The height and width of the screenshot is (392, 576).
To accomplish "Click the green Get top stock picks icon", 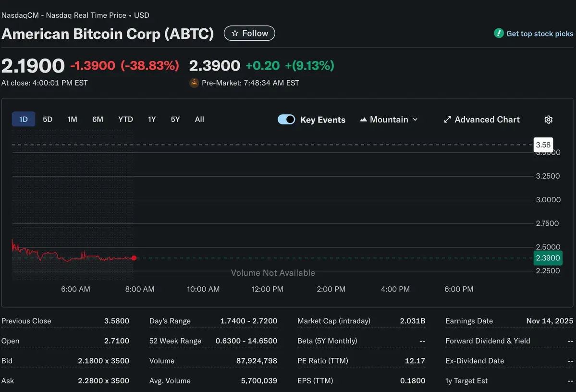I will click(x=499, y=33).
